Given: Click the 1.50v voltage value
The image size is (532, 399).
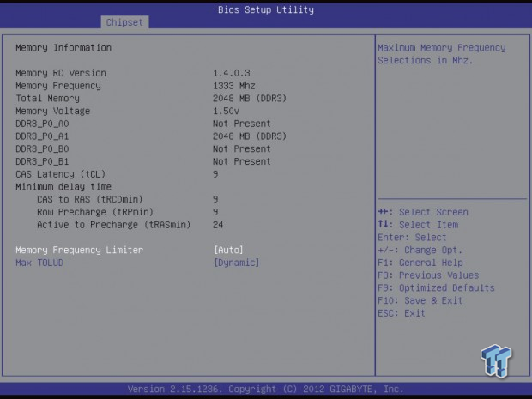Looking at the screenshot, I should [x=226, y=111].
